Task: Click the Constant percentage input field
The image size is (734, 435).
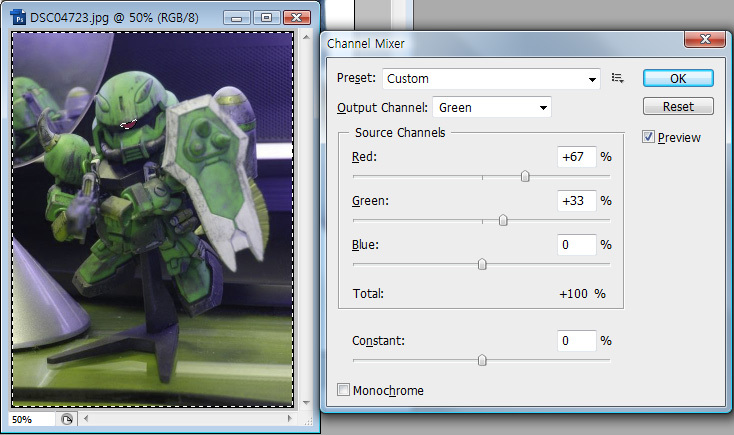Action: (x=577, y=340)
